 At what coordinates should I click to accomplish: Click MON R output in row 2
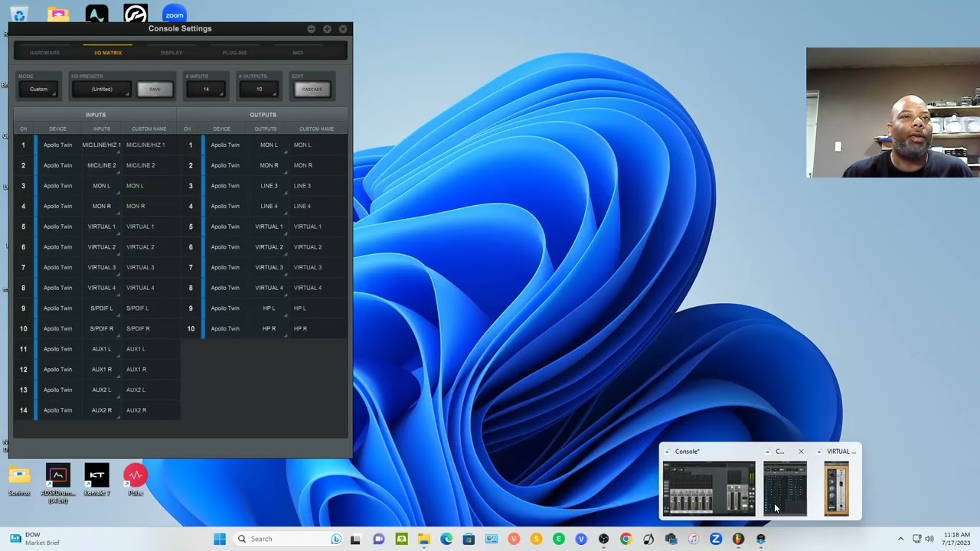tap(269, 165)
